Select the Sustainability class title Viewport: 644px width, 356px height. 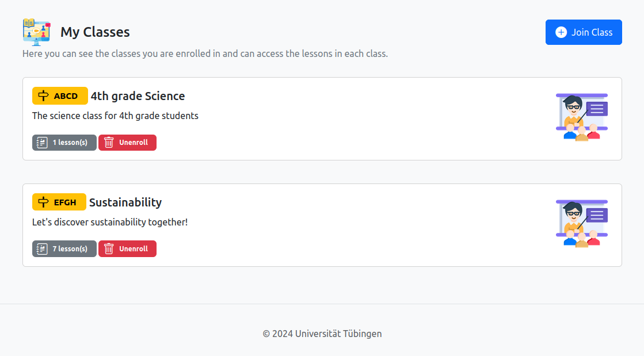125,202
